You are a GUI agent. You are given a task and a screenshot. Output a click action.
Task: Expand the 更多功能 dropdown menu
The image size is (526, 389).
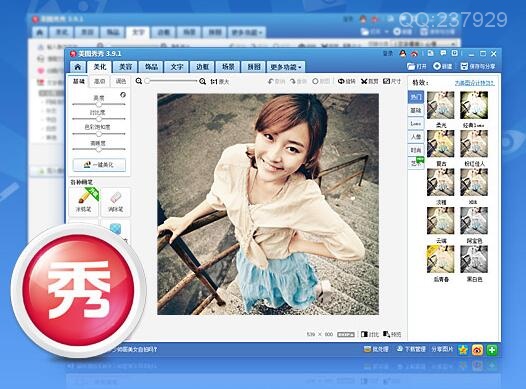pyautogui.click(x=286, y=67)
